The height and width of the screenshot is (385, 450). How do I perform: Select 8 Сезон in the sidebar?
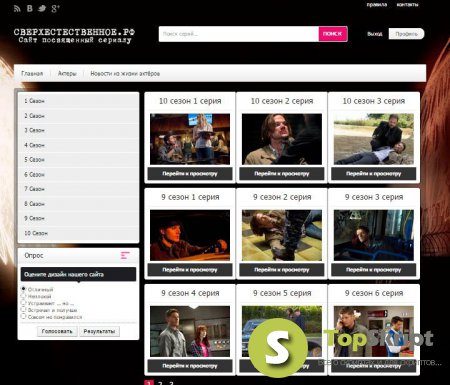pos(78,204)
